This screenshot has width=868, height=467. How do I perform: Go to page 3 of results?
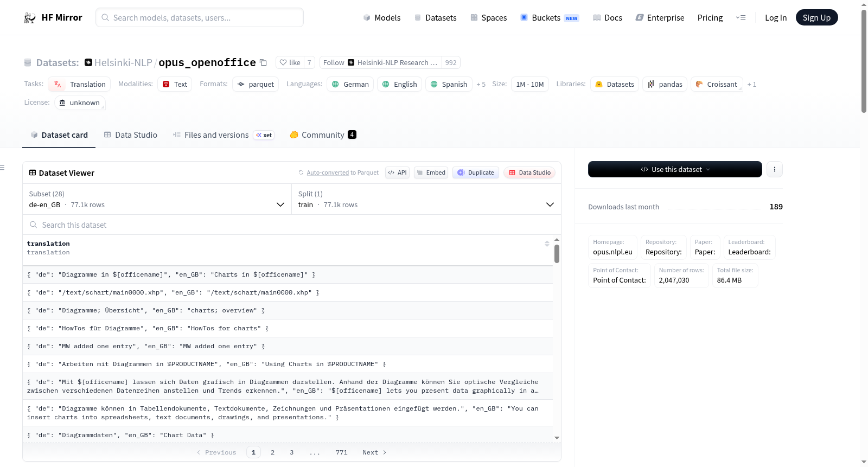[291, 452]
